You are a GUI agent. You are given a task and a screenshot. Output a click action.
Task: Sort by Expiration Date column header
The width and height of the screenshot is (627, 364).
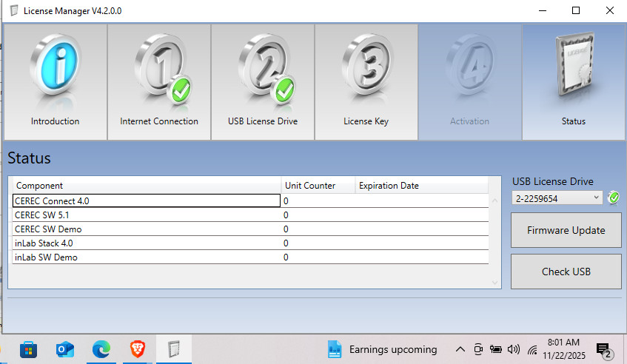click(422, 186)
